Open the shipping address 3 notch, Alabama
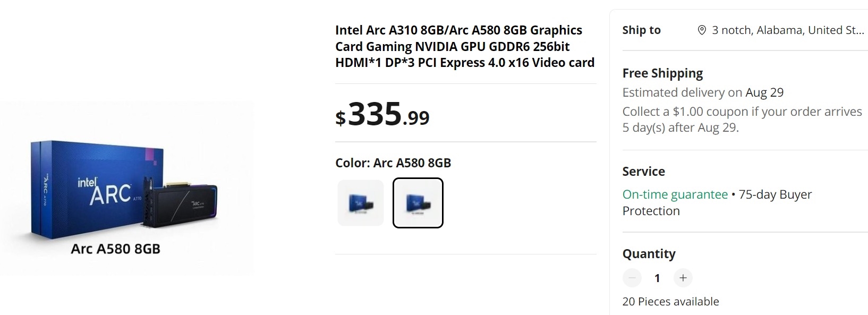The image size is (868, 315). coord(787,30)
